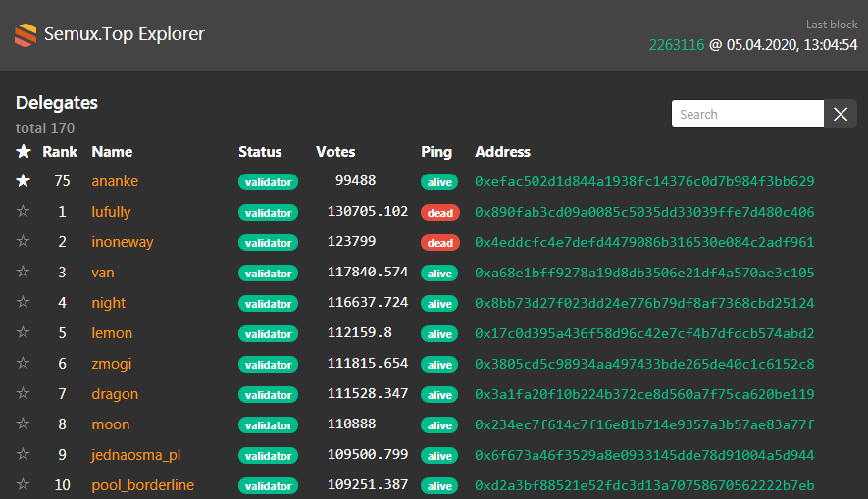868x499 pixels.
Task: Favorite the zmogi delegate star
Action: [x=24, y=364]
